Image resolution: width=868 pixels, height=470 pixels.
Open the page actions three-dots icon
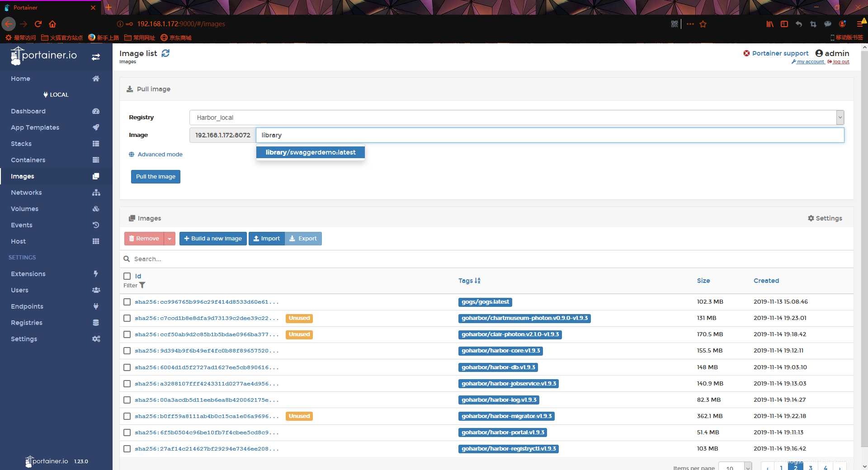690,24
